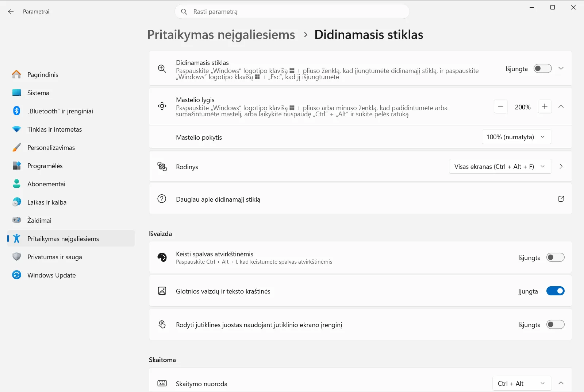This screenshot has height=392, width=584.
Task: Open the Windows Update sync icon
Action: coord(17,275)
